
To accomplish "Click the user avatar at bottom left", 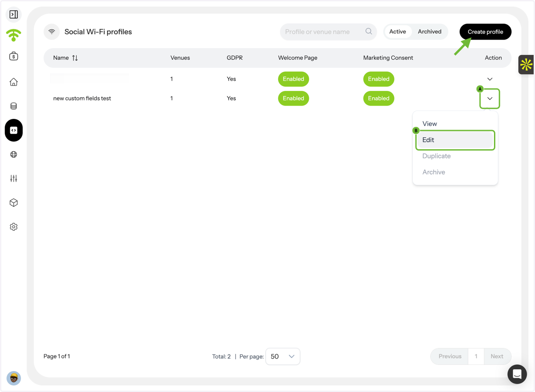I will [14, 378].
